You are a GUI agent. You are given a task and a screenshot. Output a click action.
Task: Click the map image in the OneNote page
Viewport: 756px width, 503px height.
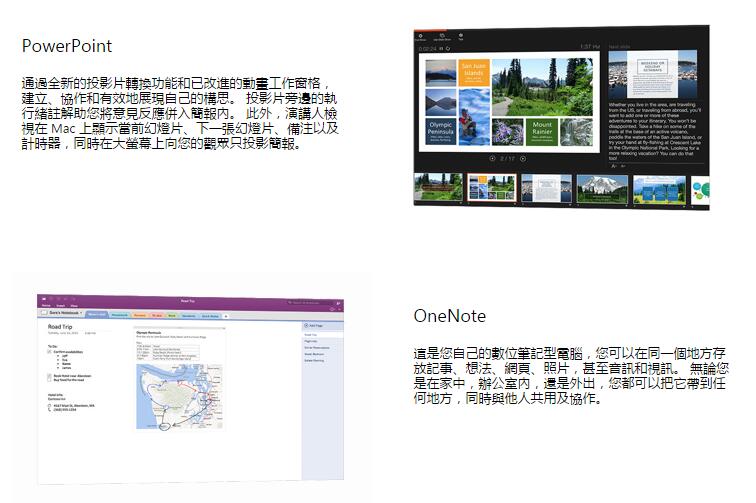[180, 396]
